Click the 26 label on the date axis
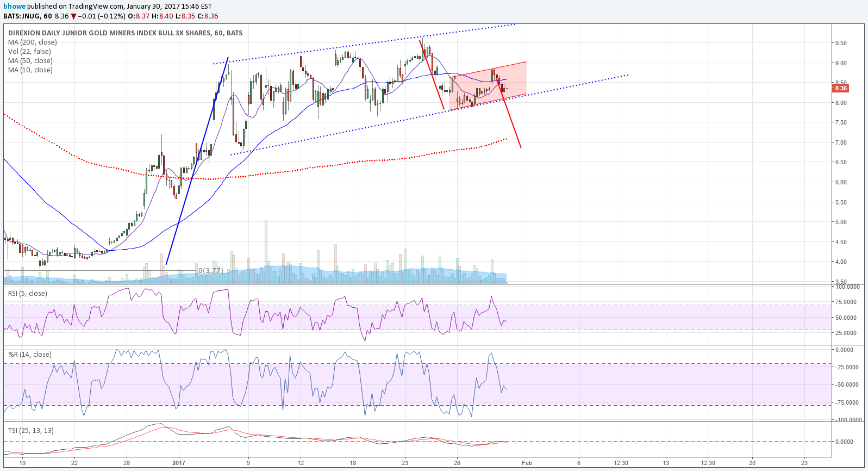The image size is (868, 471). [x=457, y=463]
